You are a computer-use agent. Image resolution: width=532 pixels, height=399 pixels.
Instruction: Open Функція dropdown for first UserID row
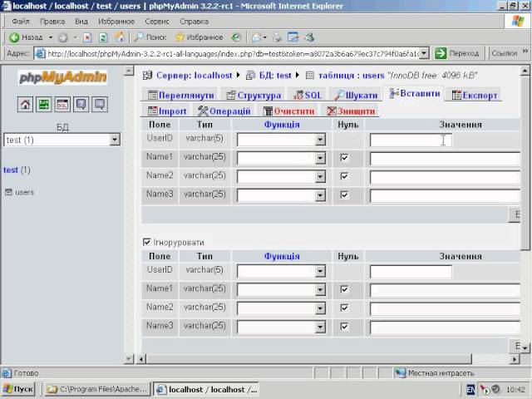(x=282, y=140)
